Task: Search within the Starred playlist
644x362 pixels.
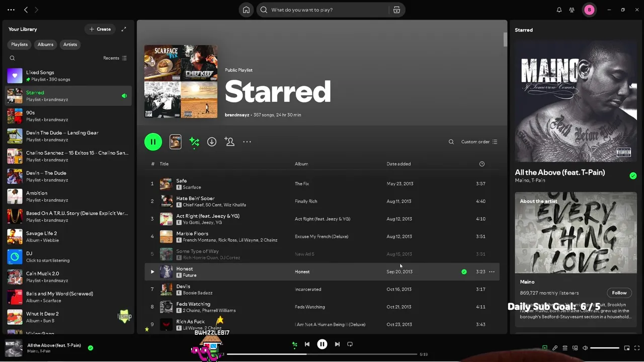Action: tap(451, 142)
